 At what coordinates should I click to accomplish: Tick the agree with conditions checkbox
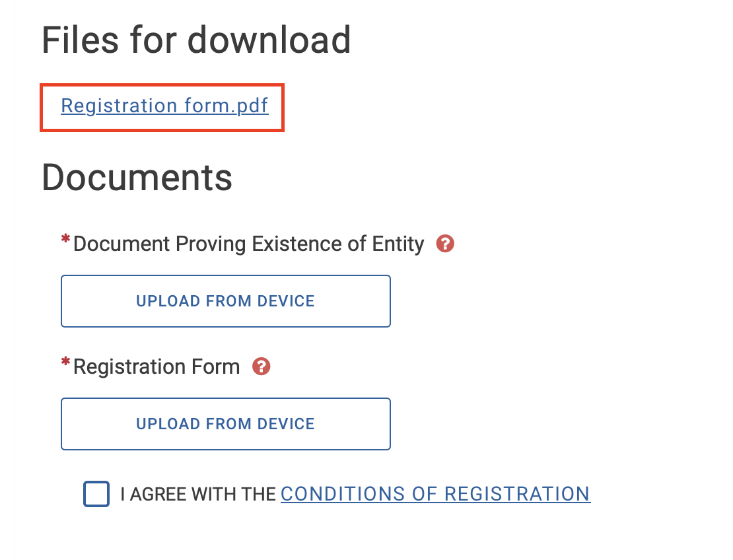coord(96,494)
